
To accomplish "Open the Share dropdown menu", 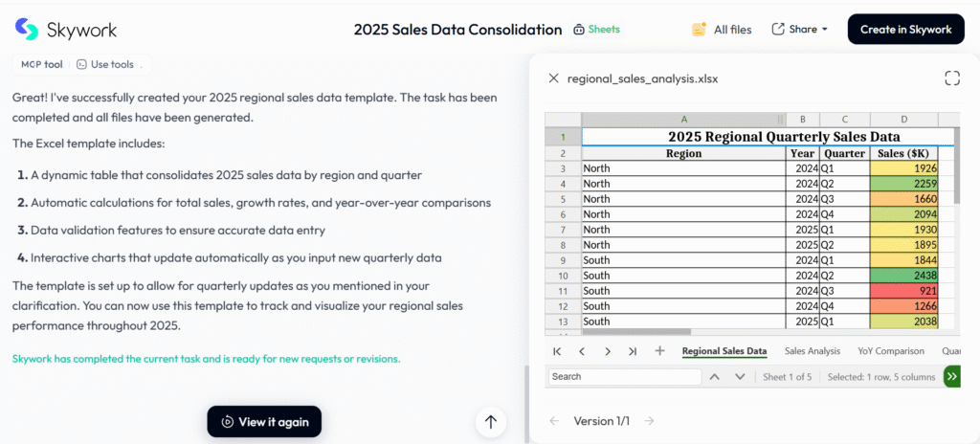I will coord(800,30).
